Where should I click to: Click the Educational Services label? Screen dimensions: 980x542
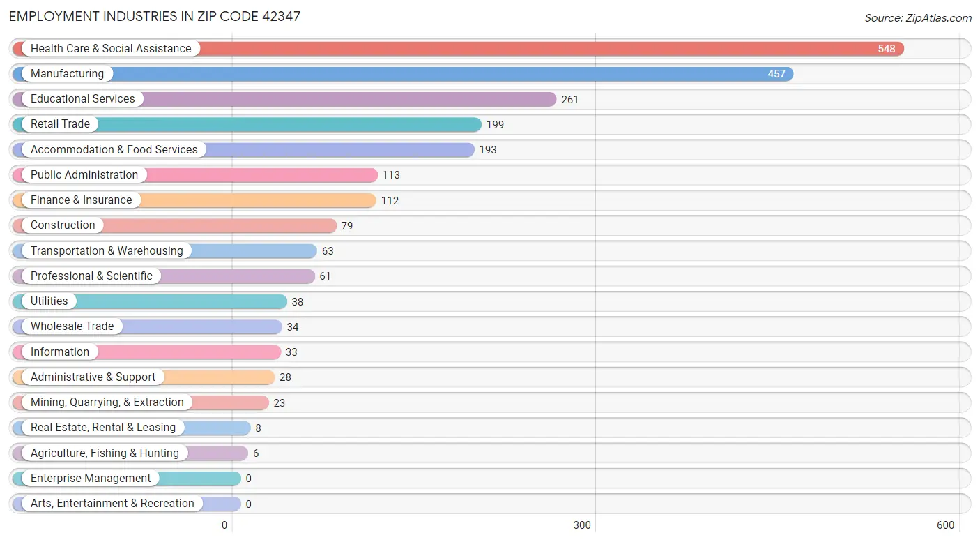82,99
